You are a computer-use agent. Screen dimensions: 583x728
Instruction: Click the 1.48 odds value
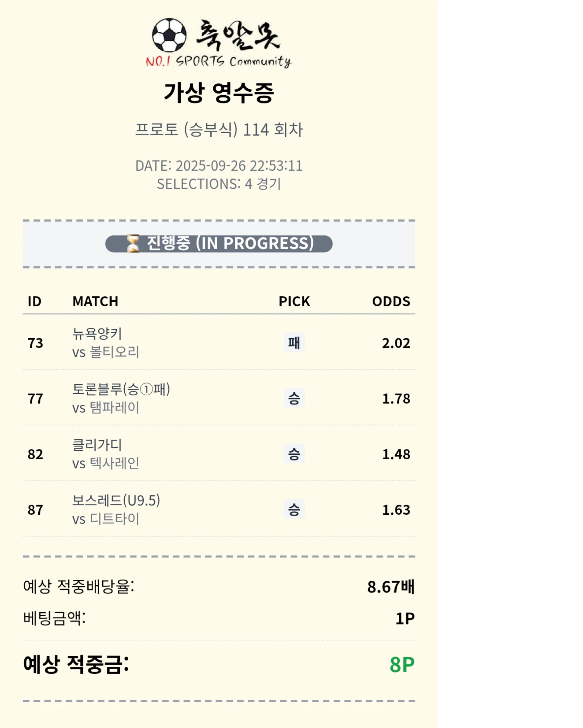click(396, 454)
